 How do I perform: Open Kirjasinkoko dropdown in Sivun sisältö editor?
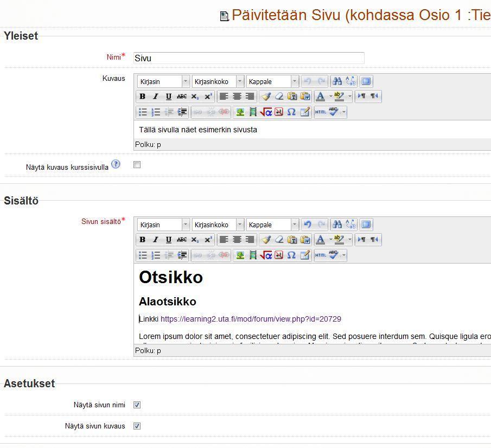218,225
